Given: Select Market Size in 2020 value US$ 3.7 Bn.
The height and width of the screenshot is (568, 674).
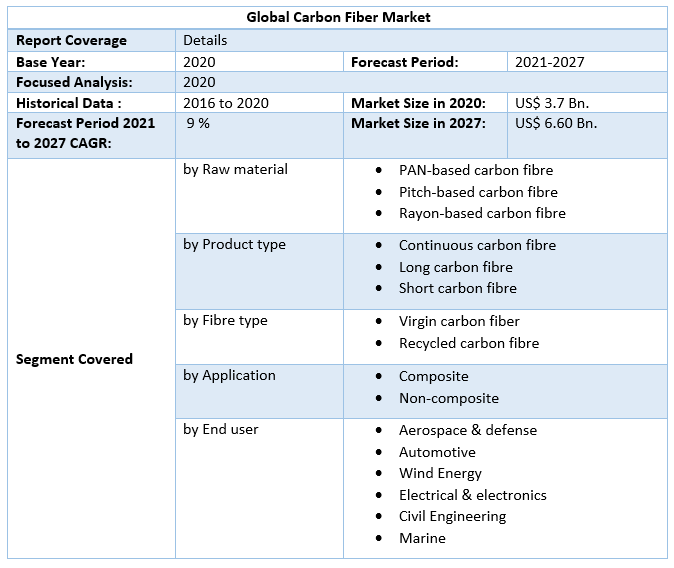Looking at the screenshot, I should click(x=555, y=103).
